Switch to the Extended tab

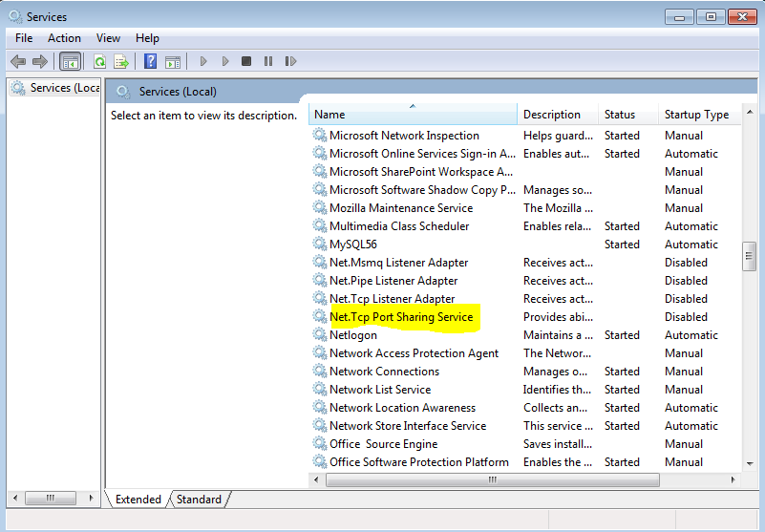pyautogui.click(x=138, y=500)
